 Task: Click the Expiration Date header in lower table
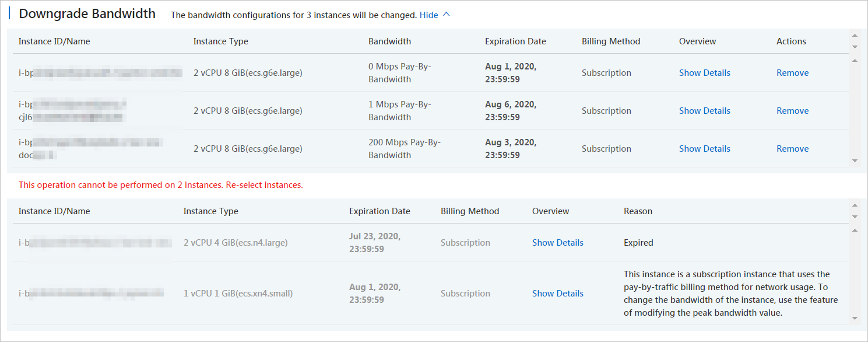point(379,211)
